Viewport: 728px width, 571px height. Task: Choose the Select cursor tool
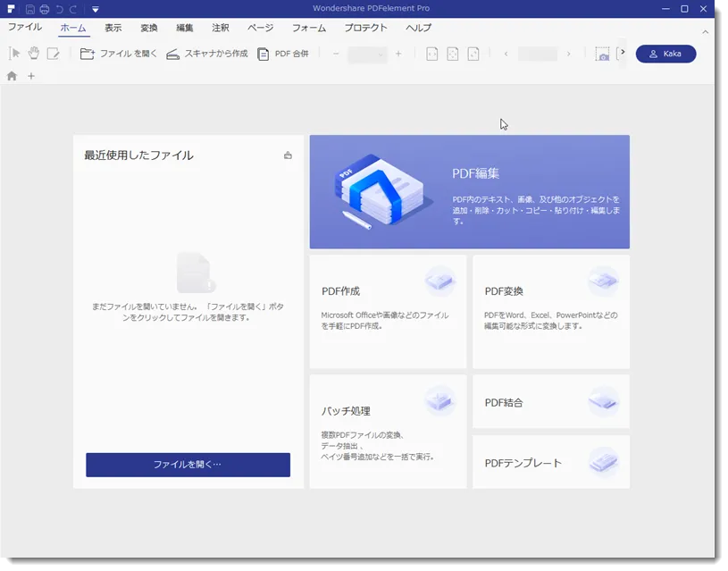[x=14, y=54]
